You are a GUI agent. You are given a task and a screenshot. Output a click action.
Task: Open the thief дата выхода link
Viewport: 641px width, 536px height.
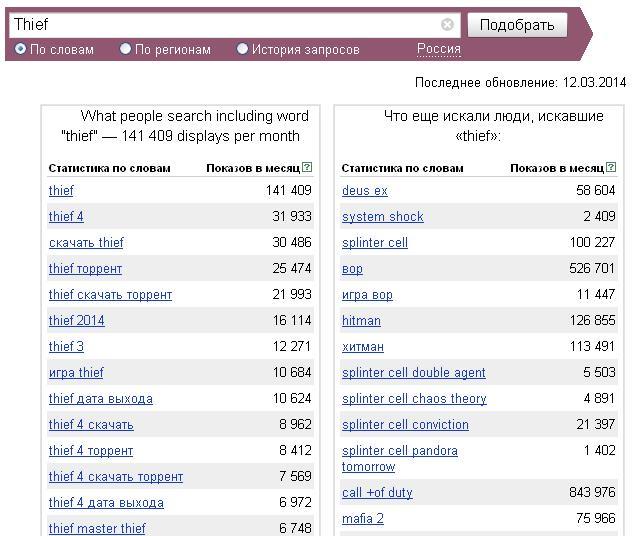pyautogui.click(x=101, y=399)
